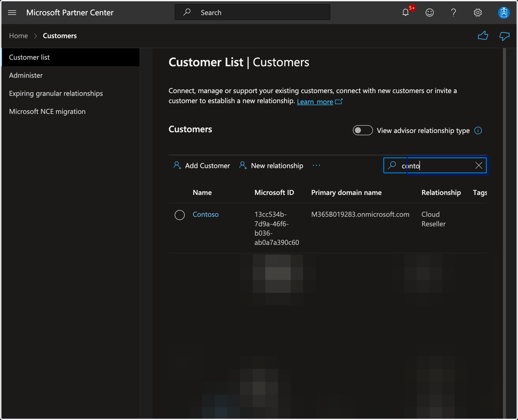Click the Cloud Reseller relationship cell

[433, 219]
